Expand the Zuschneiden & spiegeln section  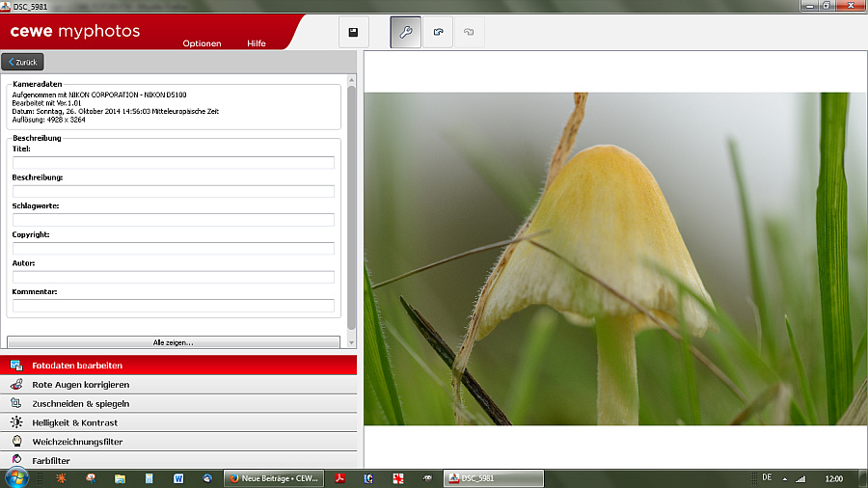(80, 403)
